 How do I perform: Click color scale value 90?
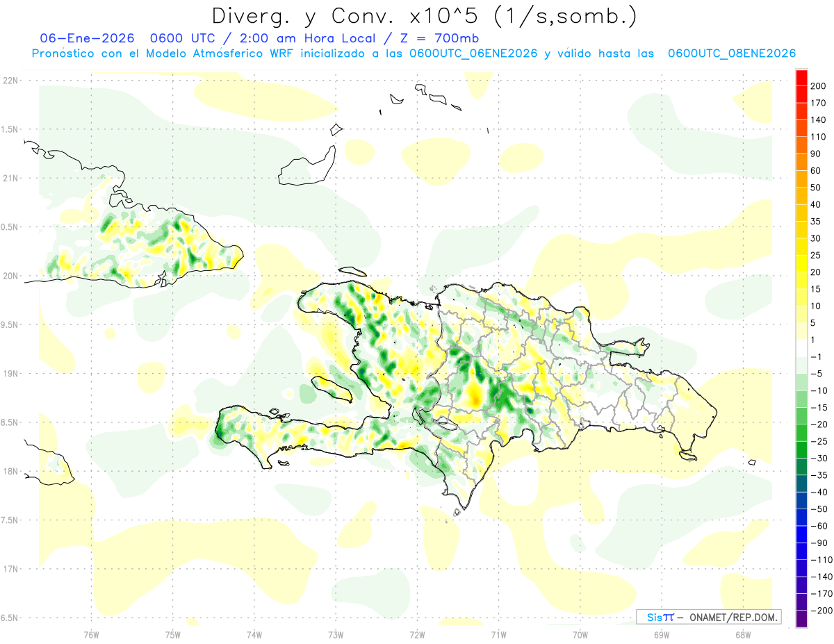[816, 154]
